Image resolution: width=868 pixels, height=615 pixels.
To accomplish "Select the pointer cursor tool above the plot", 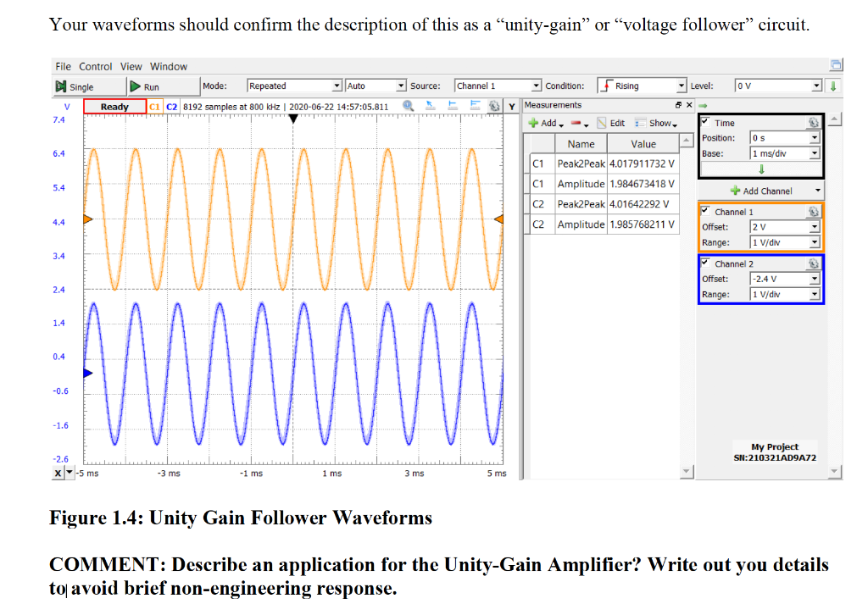I will pyautogui.click(x=430, y=105).
